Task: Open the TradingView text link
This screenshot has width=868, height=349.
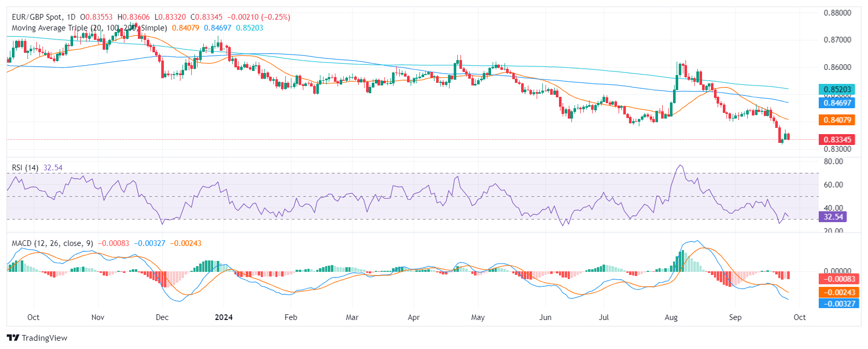Action: (45, 338)
